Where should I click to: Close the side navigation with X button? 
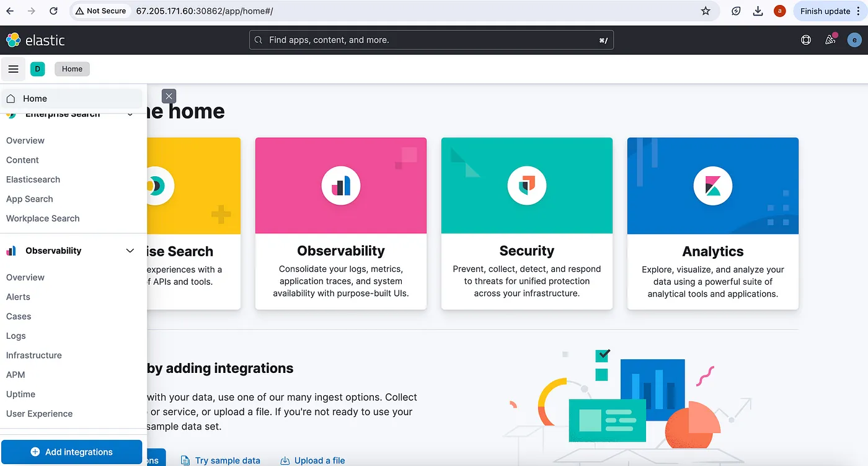[169, 96]
